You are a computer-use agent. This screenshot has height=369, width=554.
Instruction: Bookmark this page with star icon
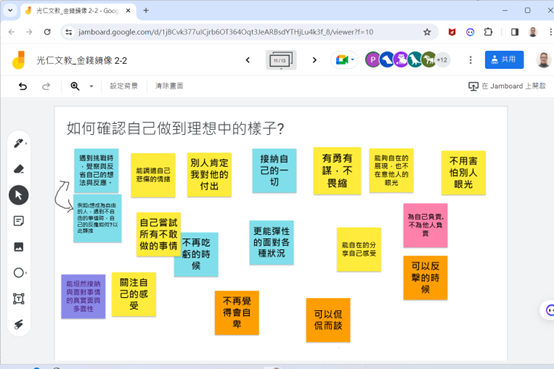tap(427, 32)
